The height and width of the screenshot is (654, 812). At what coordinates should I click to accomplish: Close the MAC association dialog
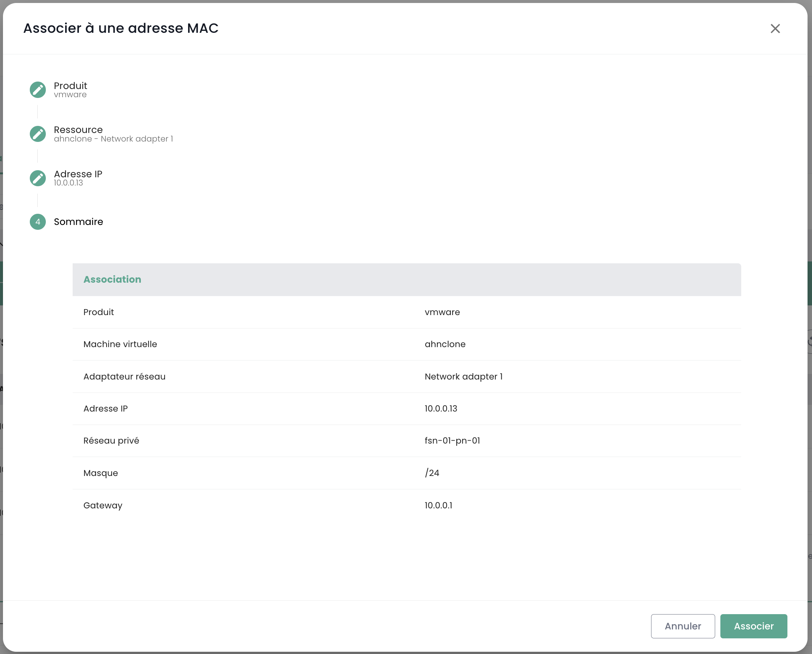click(775, 29)
